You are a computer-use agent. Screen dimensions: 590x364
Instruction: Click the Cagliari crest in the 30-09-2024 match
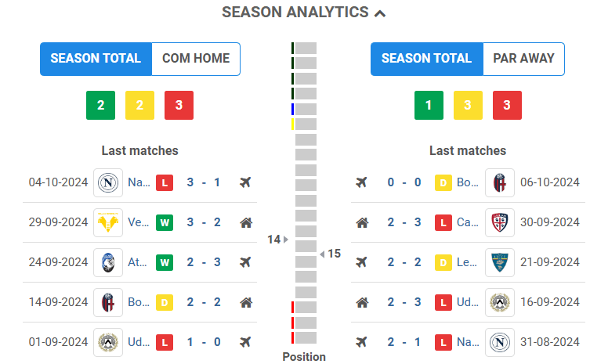(x=499, y=223)
